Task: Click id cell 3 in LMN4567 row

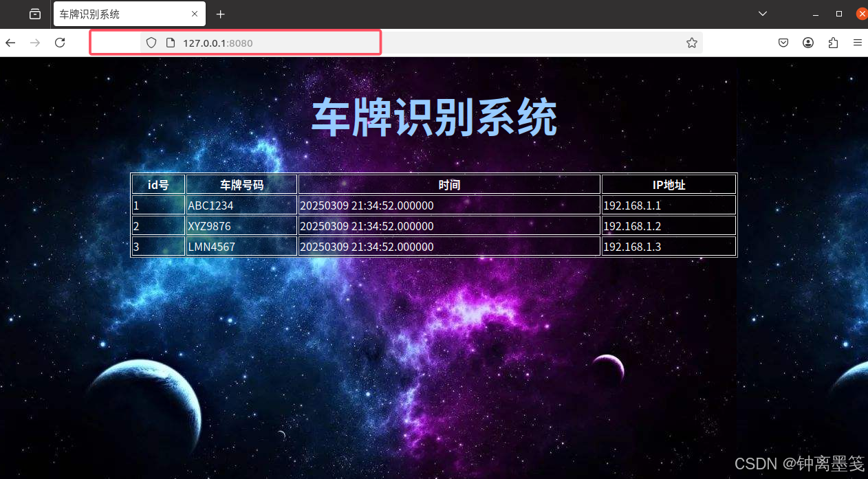Action: [158, 246]
